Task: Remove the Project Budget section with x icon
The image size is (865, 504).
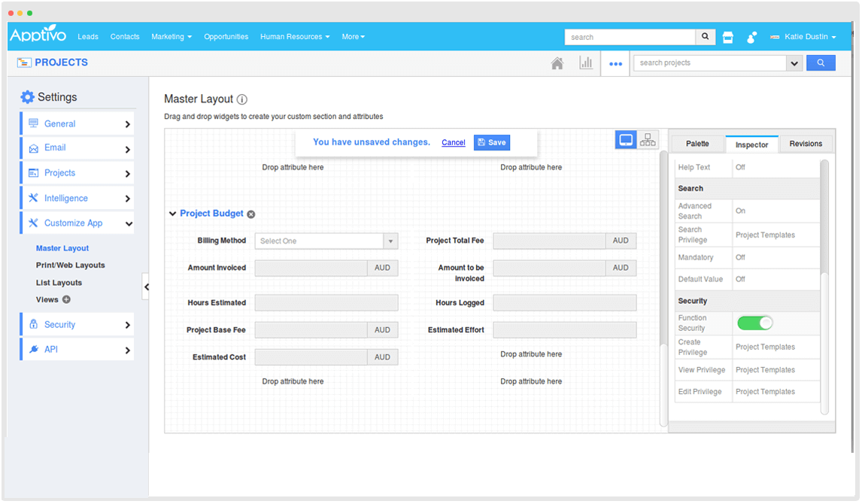Action: 251,214
